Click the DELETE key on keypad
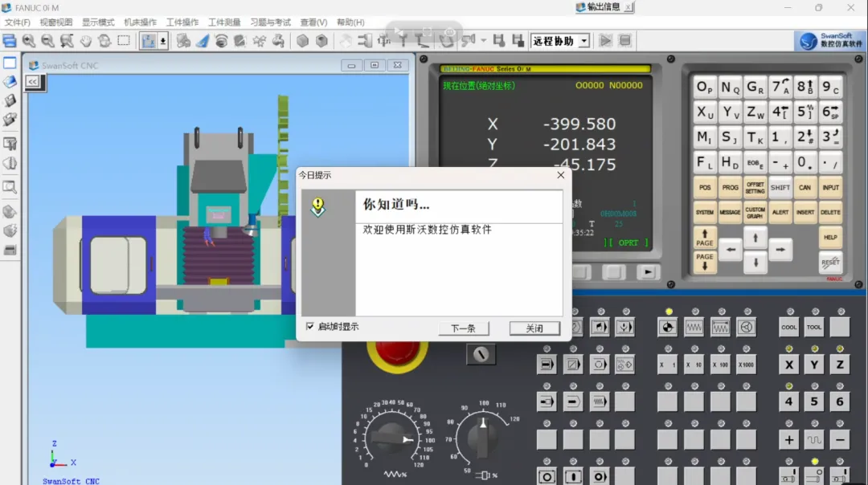868x485 pixels. click(x=830, y=212)
